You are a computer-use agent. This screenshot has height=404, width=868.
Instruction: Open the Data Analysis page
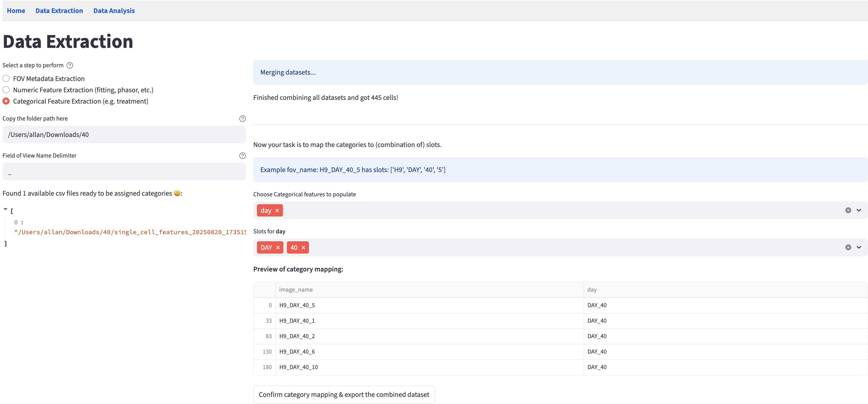pyautogui.click(x=114, y=11)
